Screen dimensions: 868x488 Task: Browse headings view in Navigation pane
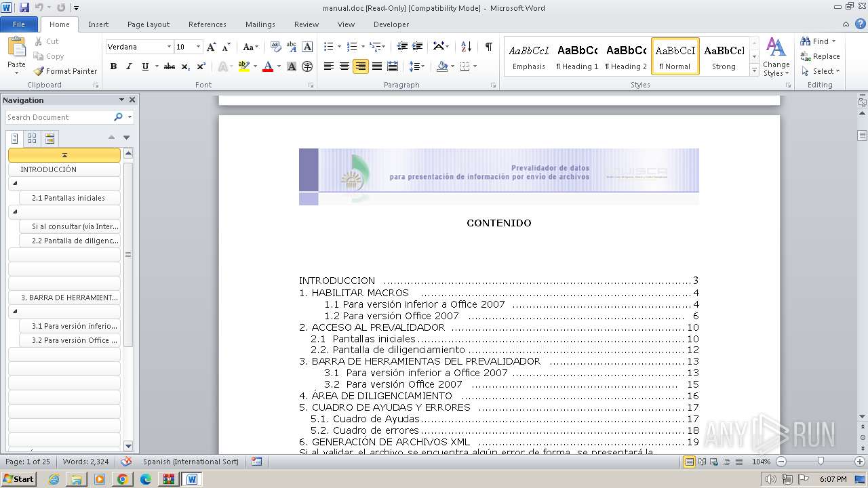14,139
